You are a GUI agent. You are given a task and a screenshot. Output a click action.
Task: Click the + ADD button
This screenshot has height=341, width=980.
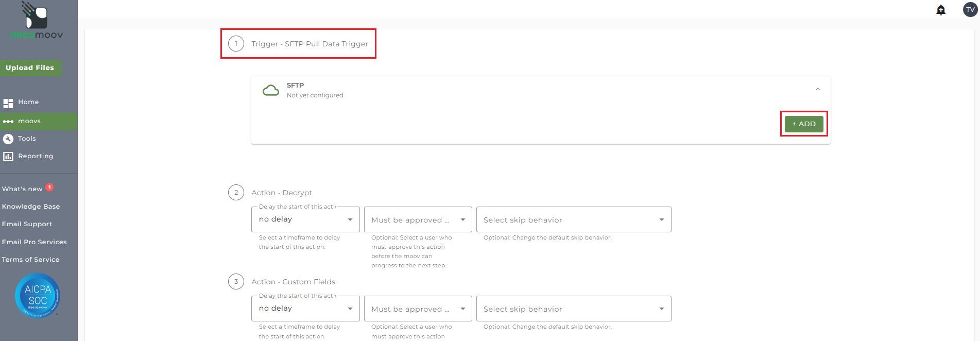(x=803, y=124)
